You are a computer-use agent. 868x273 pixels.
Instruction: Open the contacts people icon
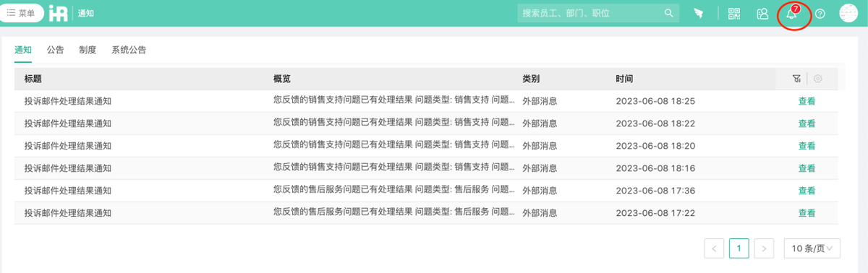tap(762, 13)
